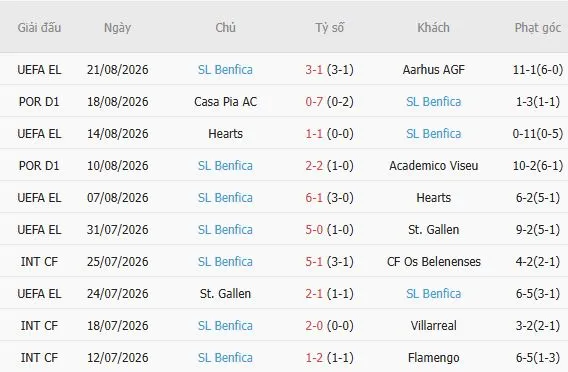Open Flamengo team link
The height and width of the screenshot is (372, 568).
click(x=433, y=358)
